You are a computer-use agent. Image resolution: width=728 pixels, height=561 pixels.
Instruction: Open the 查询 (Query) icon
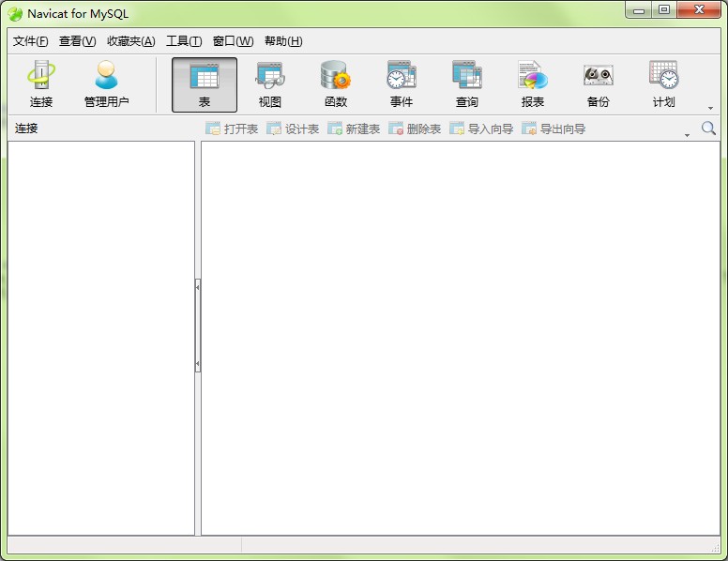[x=466, y=84]
